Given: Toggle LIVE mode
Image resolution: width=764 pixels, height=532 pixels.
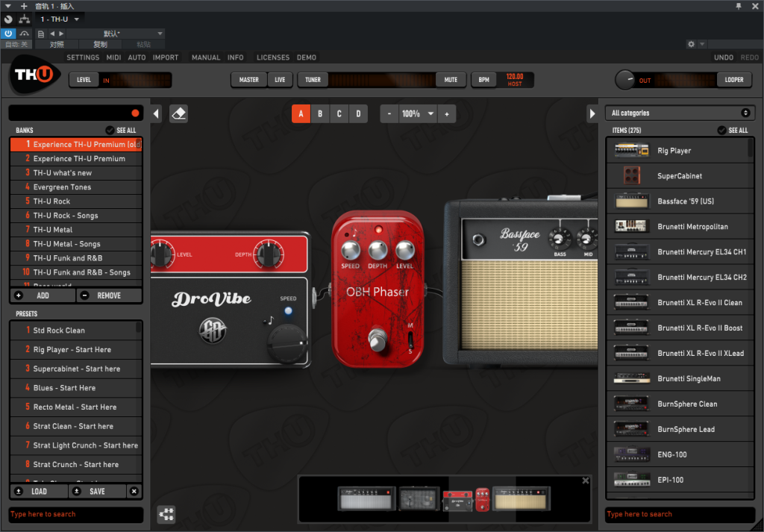Looking at the screenshot, I should click(280, 80).
